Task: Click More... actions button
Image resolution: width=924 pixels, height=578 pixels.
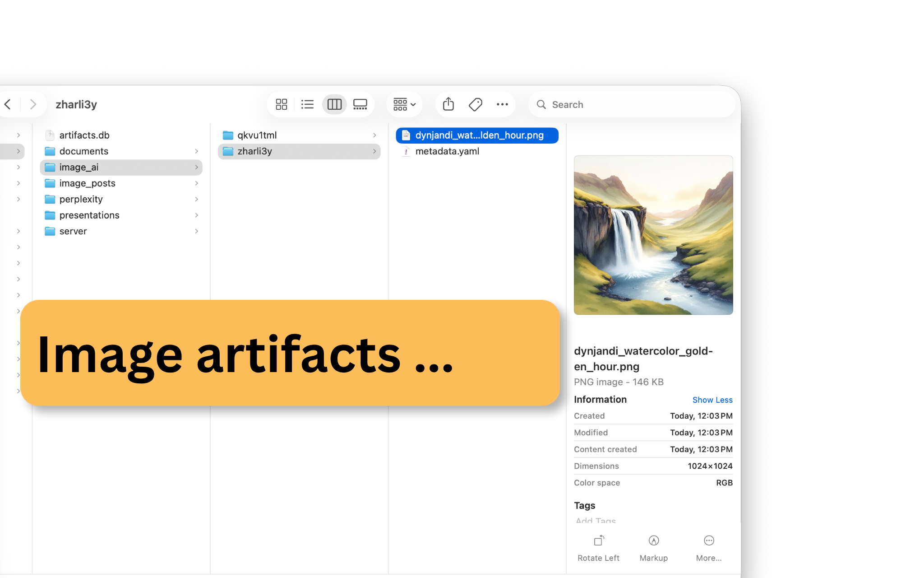Action: (x=709, y=548)
